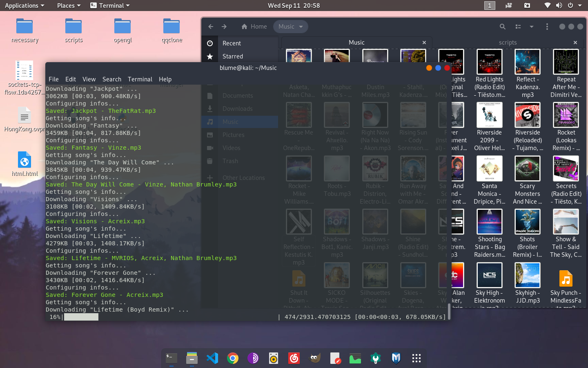The width and height of the screenshot is (588, 368).
Task: Go back in the Files window
Action: pyautogui.click(x=211, y=27)
